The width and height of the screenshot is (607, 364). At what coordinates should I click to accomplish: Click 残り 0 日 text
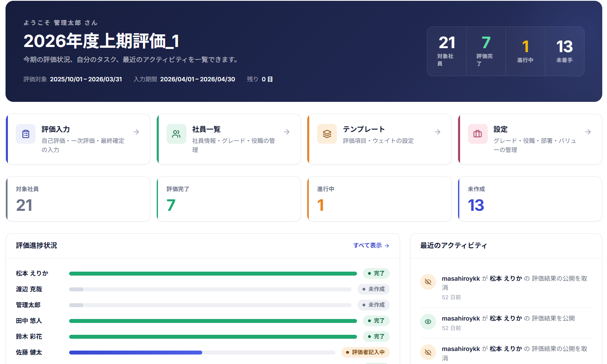(260, 79)
